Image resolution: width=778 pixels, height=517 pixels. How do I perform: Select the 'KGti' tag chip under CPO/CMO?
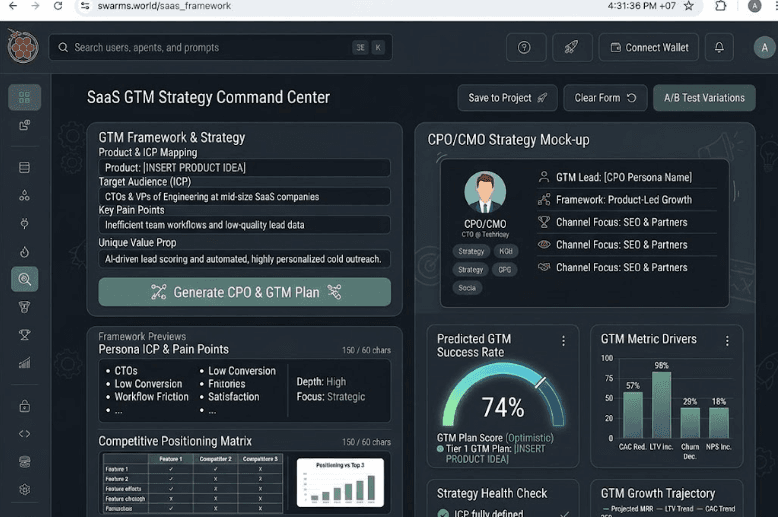506,251
